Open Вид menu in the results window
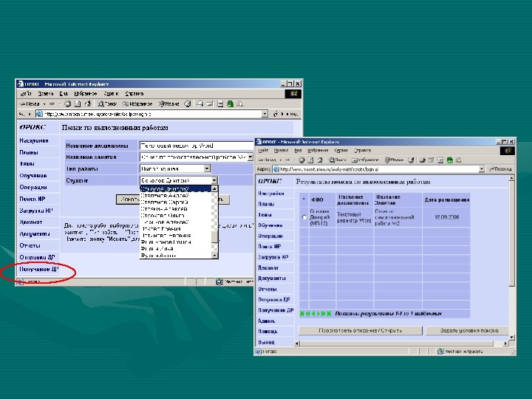The width and height of the screenshot is (532, 399). click(x=298, y=150)
